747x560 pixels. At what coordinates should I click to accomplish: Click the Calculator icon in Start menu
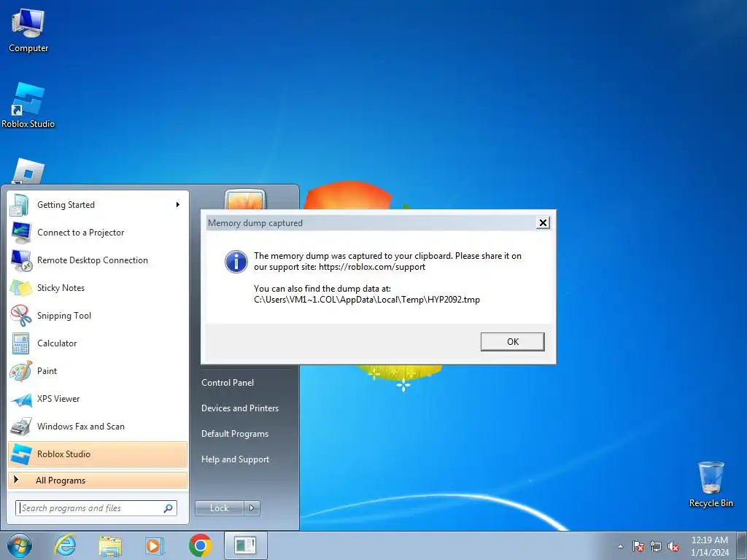20,343
